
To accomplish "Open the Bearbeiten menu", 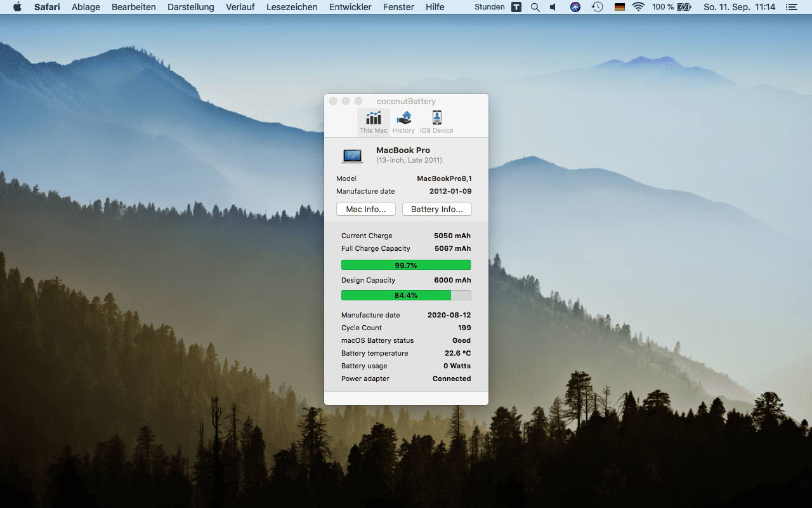I will tap(134, 7).
